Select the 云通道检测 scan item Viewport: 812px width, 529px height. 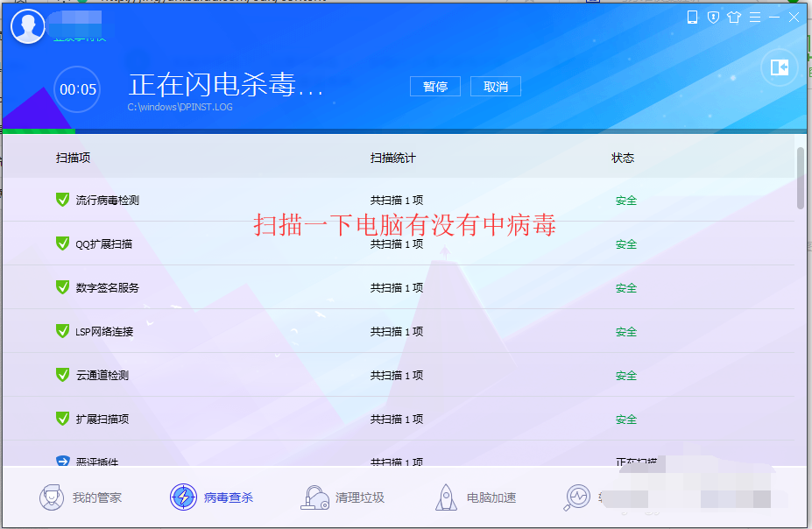102,375
